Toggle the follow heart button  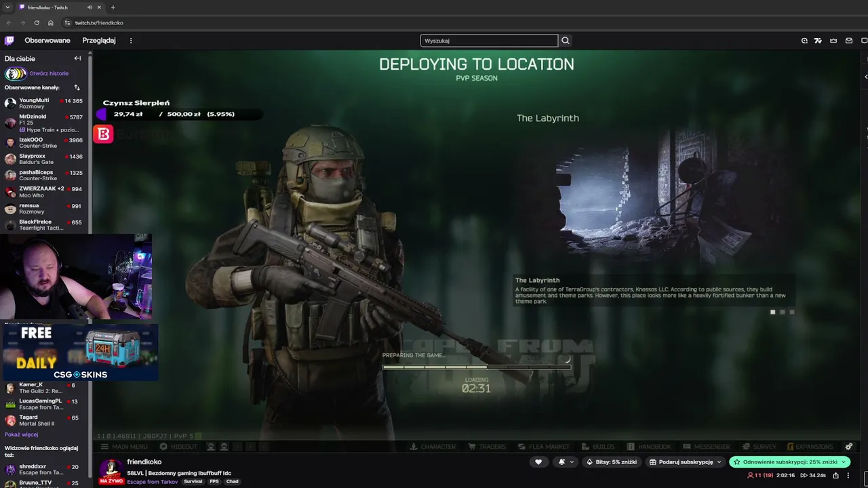(x=538, y=462)
